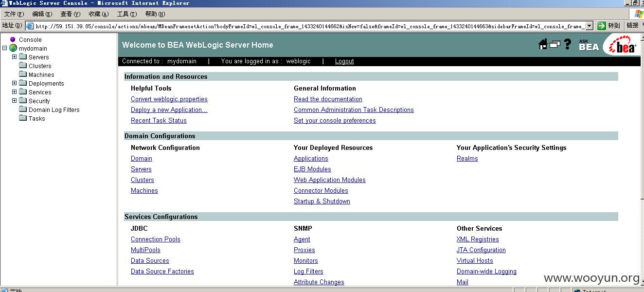Open the Domain link under Network Configuration

click(x=142, y=159)
